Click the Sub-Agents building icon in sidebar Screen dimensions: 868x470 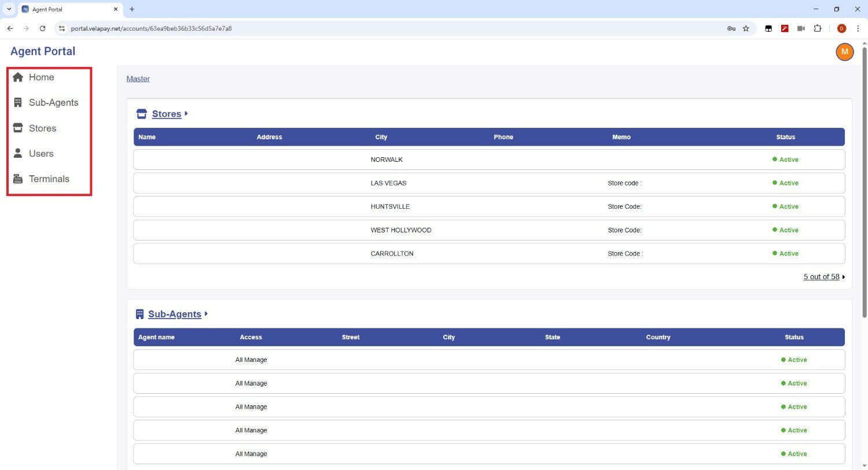tap(18, 103)
